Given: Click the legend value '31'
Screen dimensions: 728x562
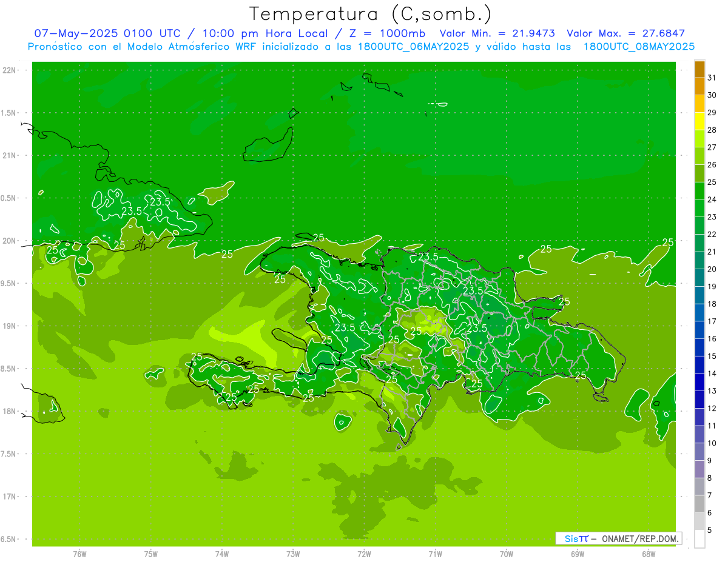Looking at the screenshot, I should (712, 78).
